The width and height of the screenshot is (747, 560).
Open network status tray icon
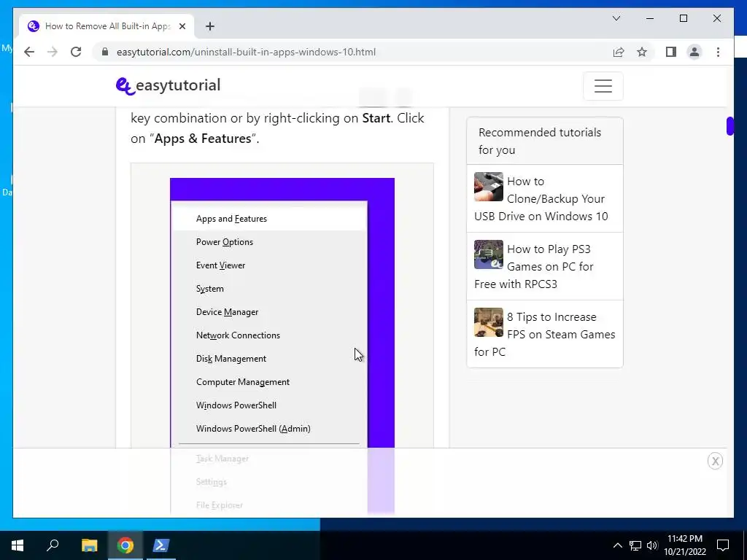click(x=635, y=545)
